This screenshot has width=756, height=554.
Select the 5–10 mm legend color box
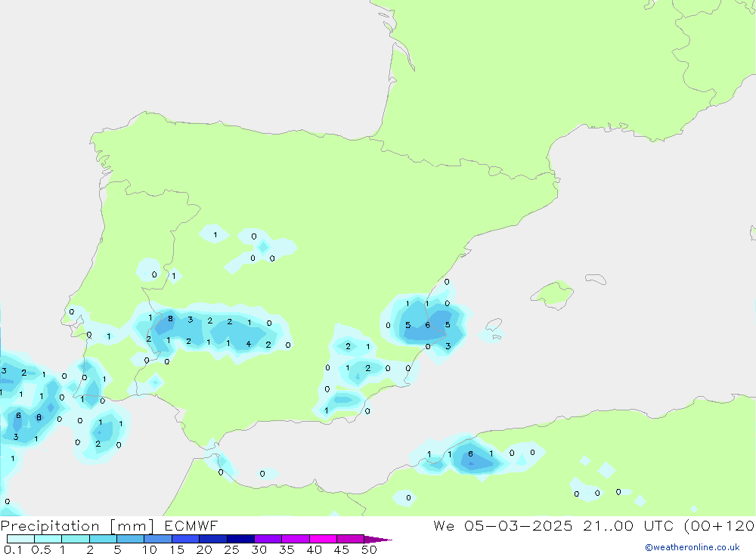click(x=130, y=539)
